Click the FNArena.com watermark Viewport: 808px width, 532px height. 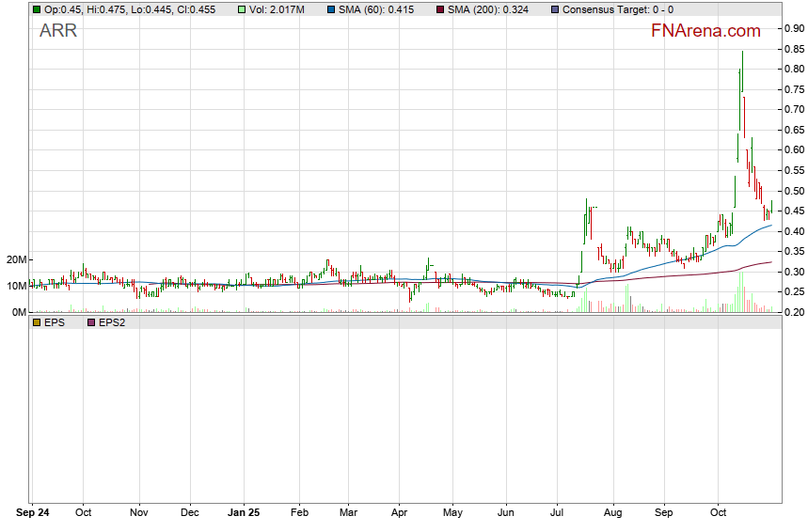[x=706, y=31]
